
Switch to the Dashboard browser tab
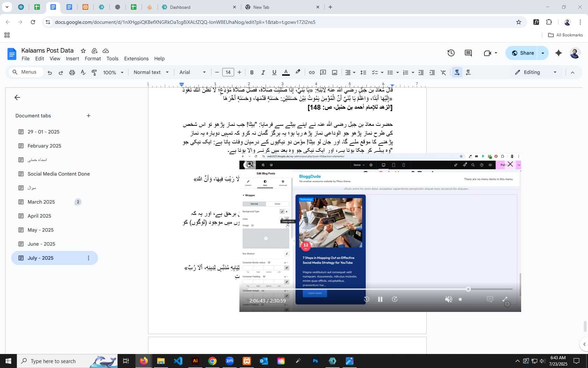[x=199, y=7]
